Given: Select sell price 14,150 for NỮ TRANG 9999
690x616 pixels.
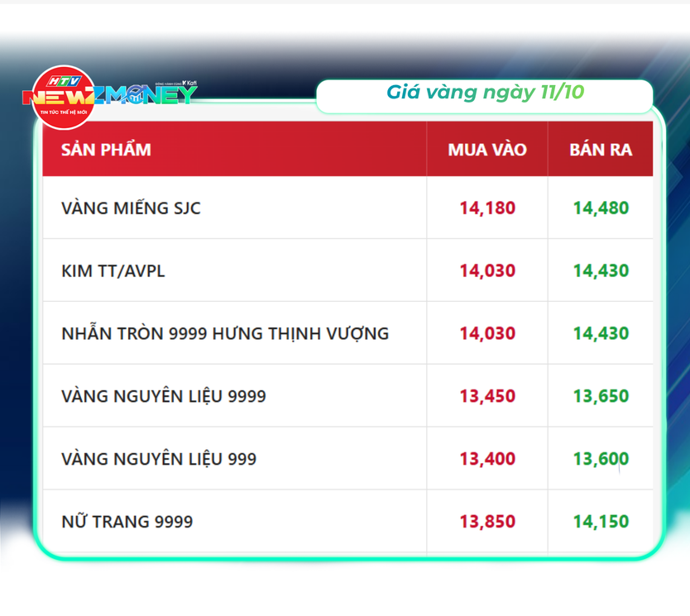Looking at the screenshot, I should click(601, 522).
